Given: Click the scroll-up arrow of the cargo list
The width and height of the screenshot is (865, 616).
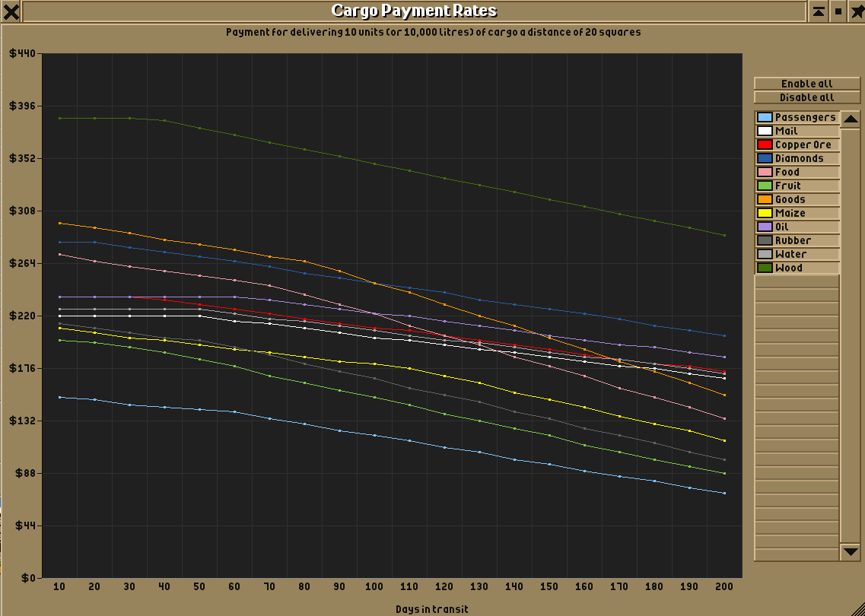Looking at the screenshot, I should [851, 119].
